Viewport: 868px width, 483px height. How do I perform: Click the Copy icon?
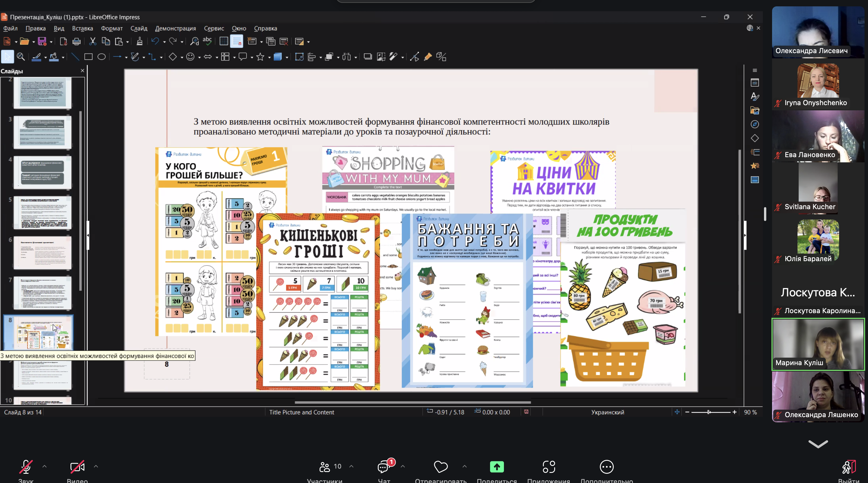[x=106, y=41]
